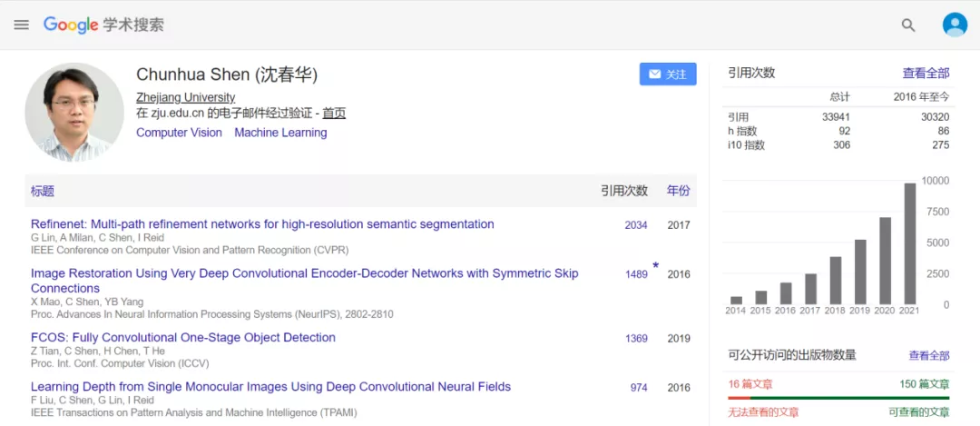Click the asterisk next to 1489 citations
Screen dimensions: 980x426
coord(656,266)
